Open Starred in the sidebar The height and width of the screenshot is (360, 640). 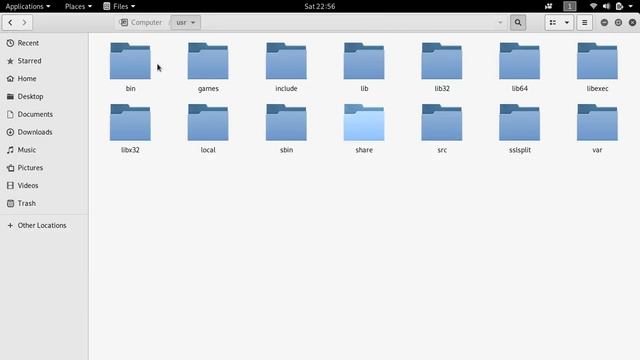tap(44, 61)
